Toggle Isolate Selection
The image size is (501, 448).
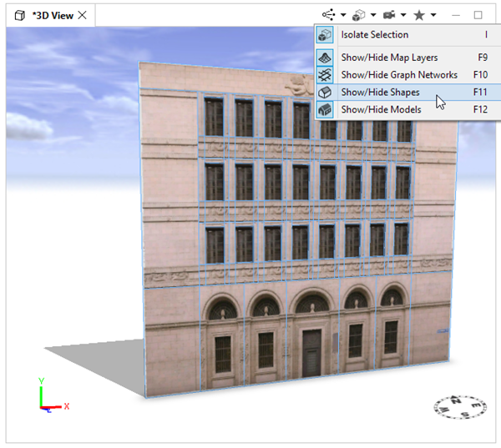pos(374,35)
